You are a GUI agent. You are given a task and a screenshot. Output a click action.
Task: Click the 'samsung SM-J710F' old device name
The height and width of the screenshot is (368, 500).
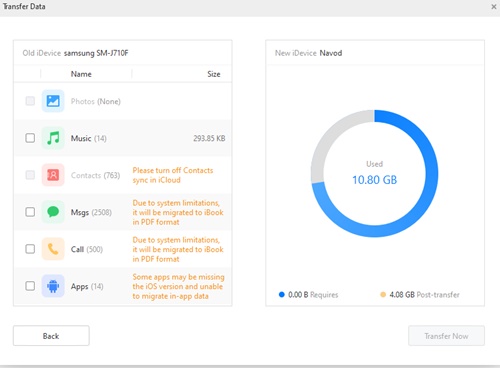[x=96, y=53]
